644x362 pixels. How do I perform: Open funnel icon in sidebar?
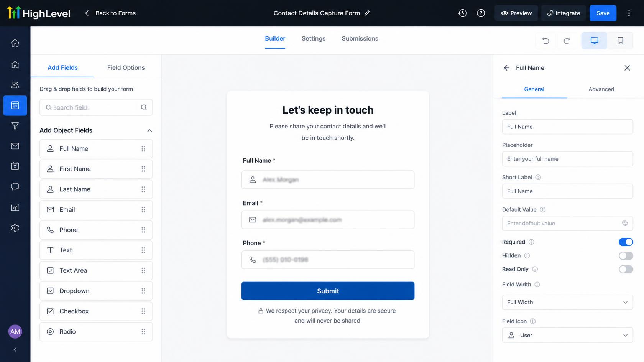(15, 126)
